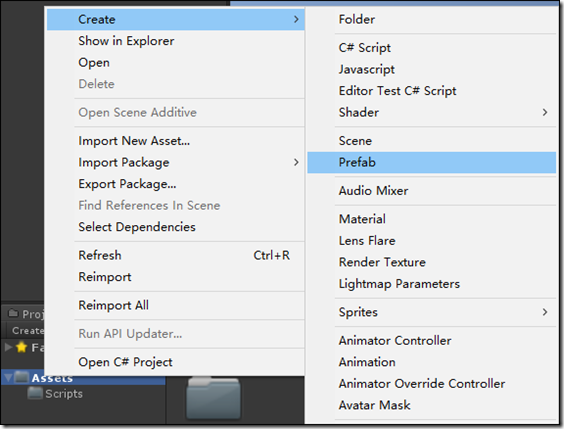
Task: Choose Export Package... option
Action: click(176, 184)
